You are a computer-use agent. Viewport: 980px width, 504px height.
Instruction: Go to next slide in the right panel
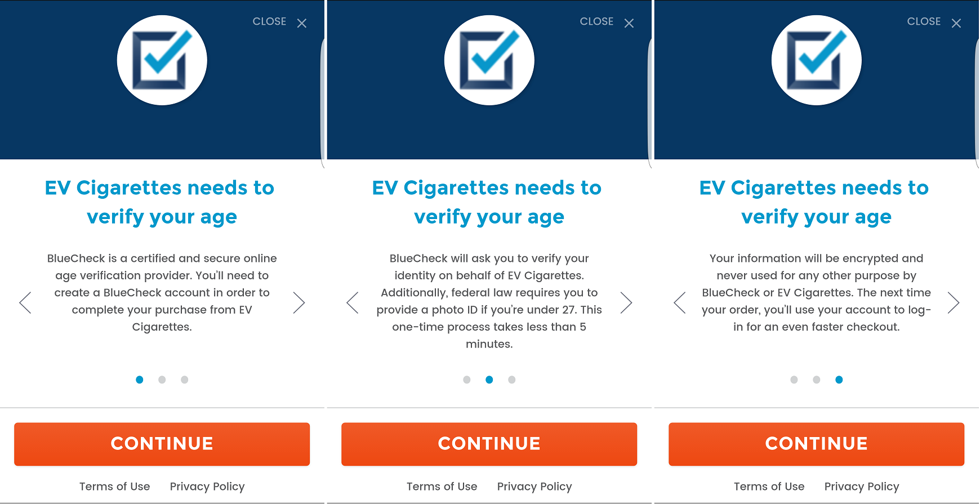[x=953, y=302]
